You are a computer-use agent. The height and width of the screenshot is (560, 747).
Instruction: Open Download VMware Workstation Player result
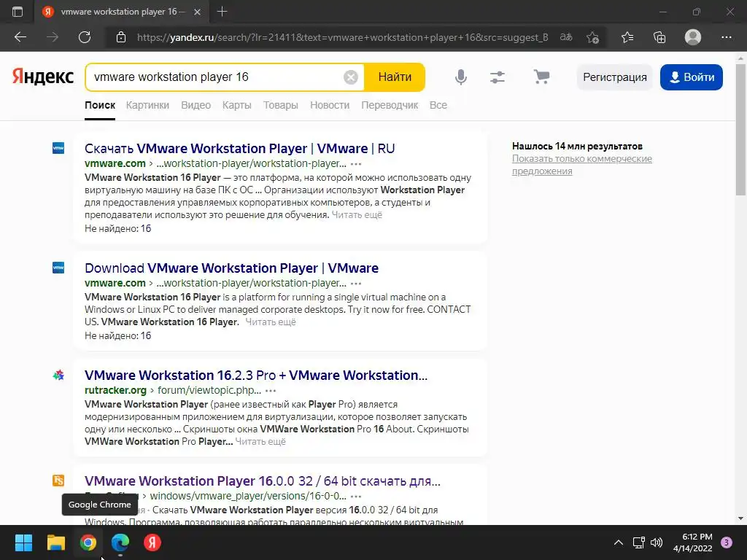(231, 268)
